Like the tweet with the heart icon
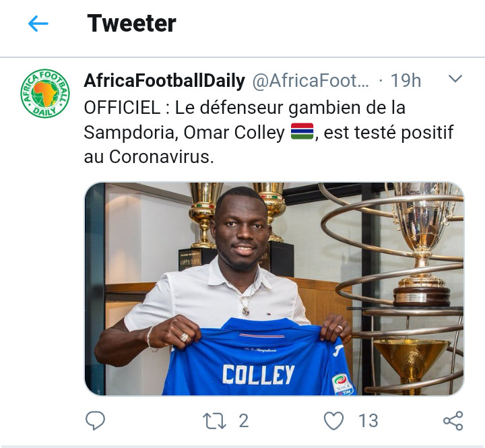Screen dimensions: 485x448 coord(333,420)
